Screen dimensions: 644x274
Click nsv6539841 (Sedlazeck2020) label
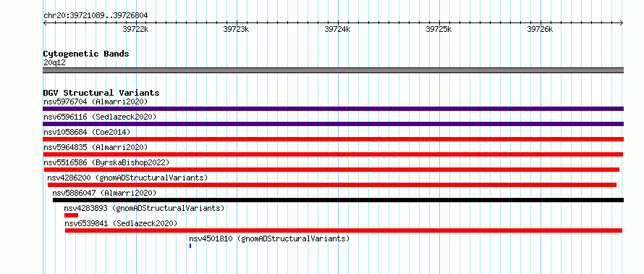(121, 223)
